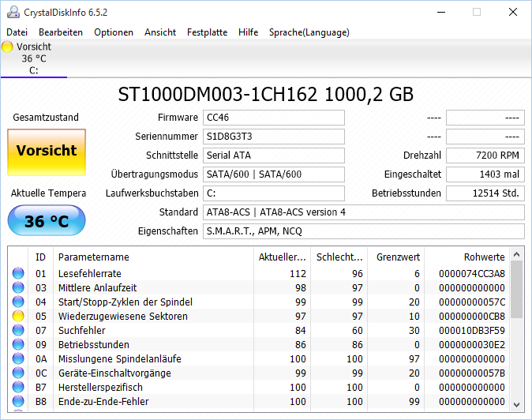Open the Datei menu
Image resolution: width=532 pixels, height=420 pixels.
[x=17, y=32]
